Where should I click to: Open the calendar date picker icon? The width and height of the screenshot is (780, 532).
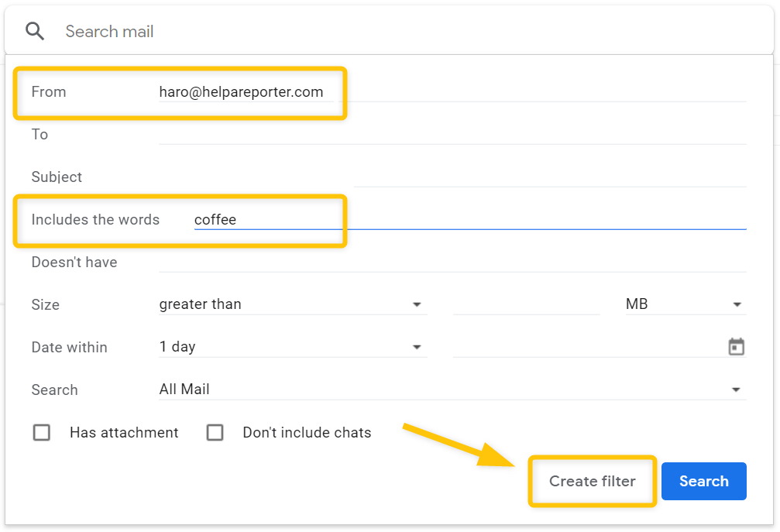tap(736, 347)
